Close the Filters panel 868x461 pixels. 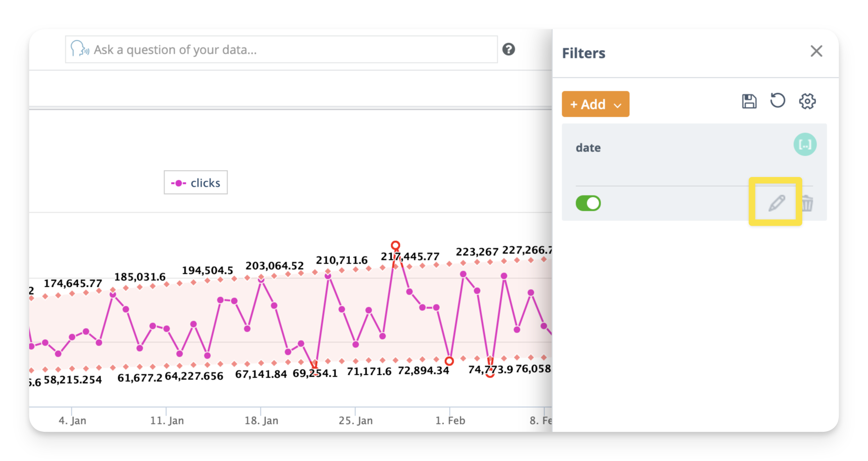click(816, 51)
